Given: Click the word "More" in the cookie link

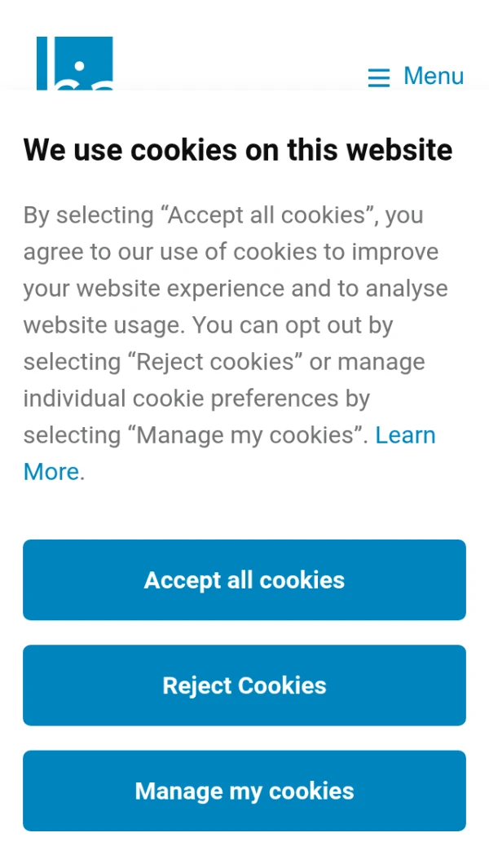Looking at the screenshot, I should [51, 472].
